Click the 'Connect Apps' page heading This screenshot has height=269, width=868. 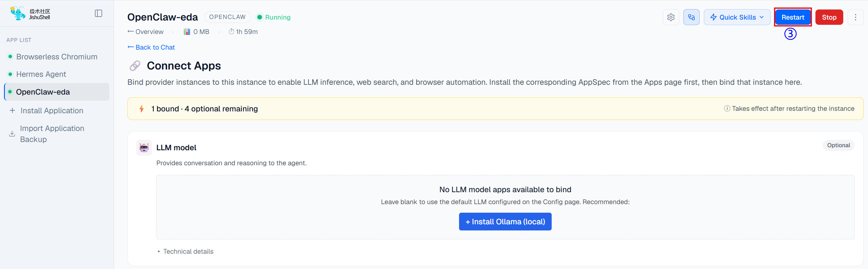[184, 65]
